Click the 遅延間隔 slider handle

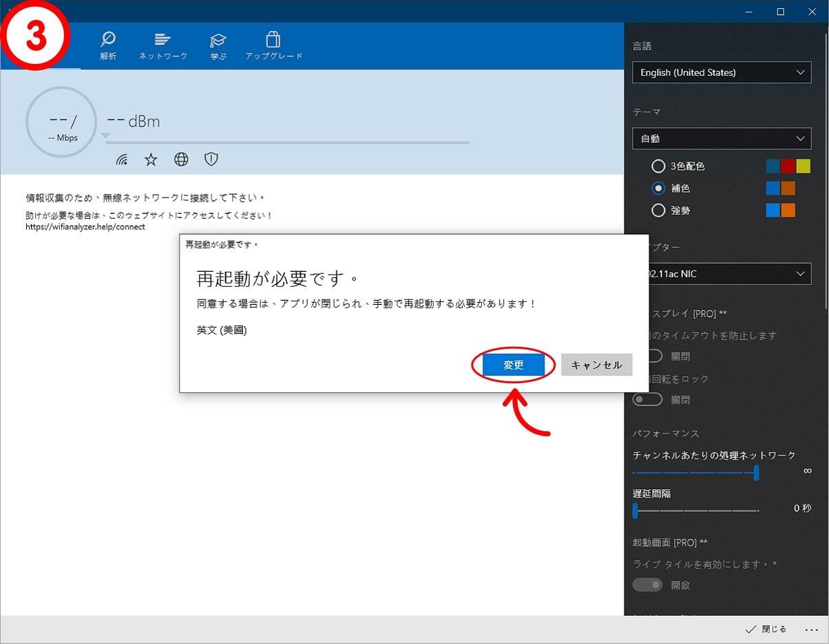[635, 511]
